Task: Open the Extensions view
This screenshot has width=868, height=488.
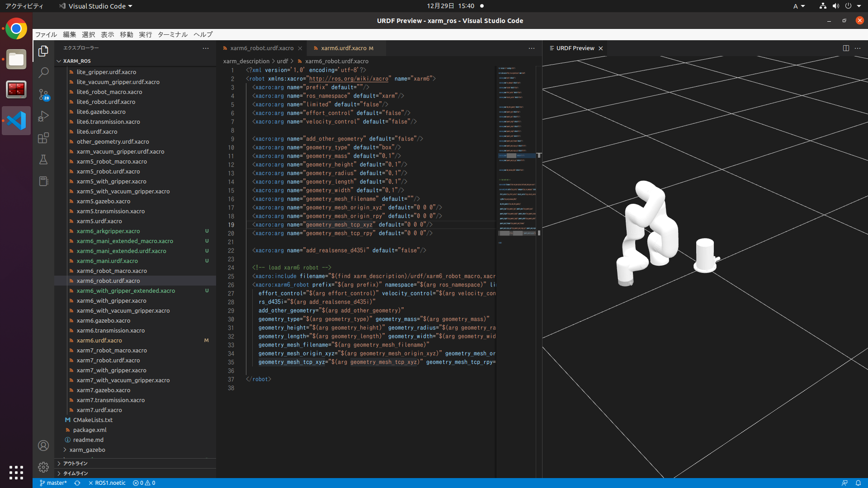Action: (x=43, y=138)
